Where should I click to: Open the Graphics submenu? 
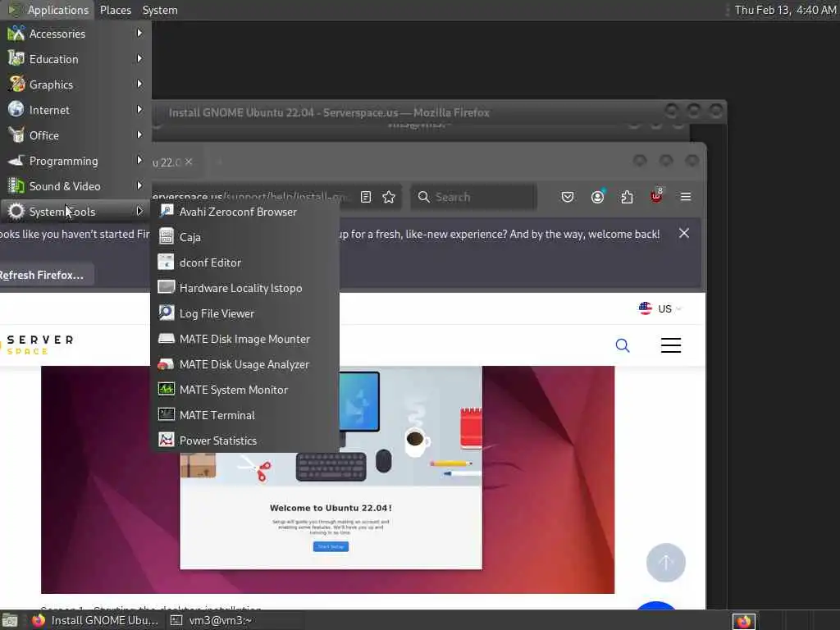coord(75,84)
